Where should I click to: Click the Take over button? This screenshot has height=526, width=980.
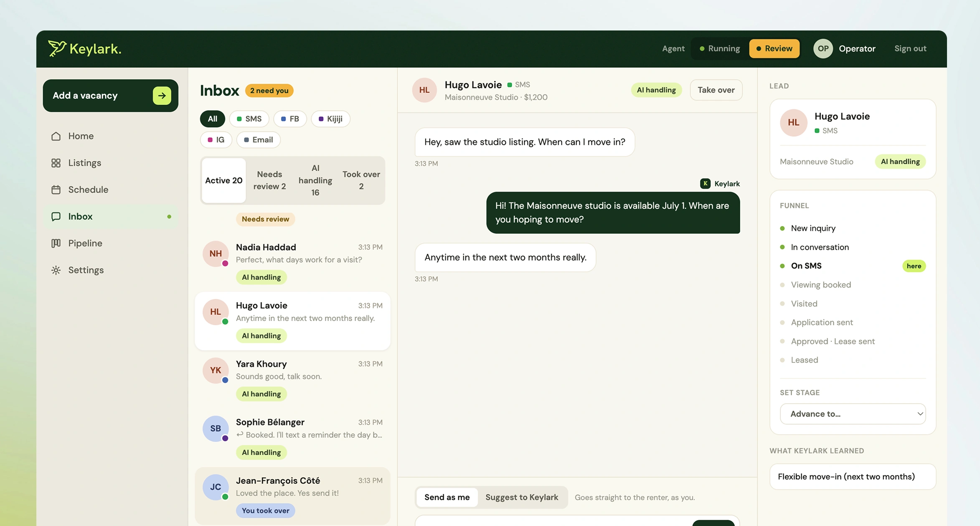click(x=716, y=90)
